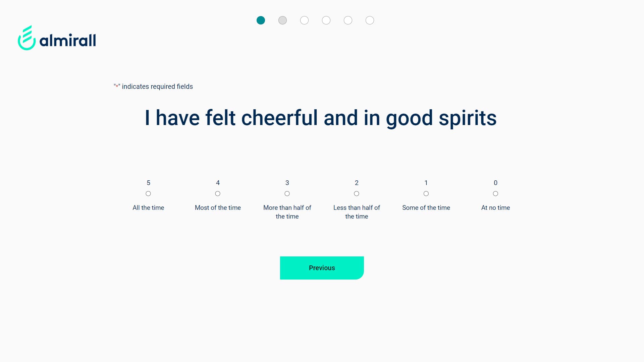
Task: Select the 'All the time' radio button
Action: tap(148, 194)
